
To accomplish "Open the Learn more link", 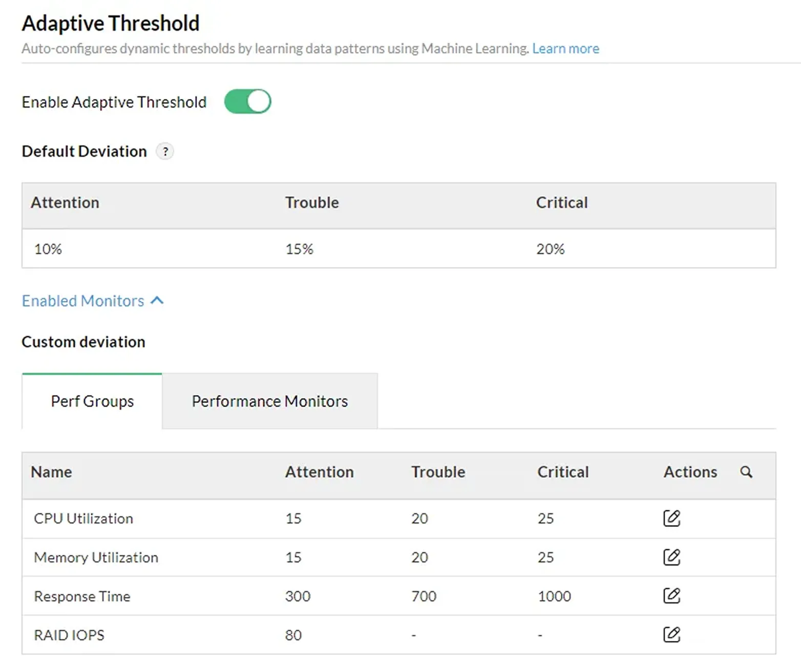I will pyautogui.click(x=565, y=48).
